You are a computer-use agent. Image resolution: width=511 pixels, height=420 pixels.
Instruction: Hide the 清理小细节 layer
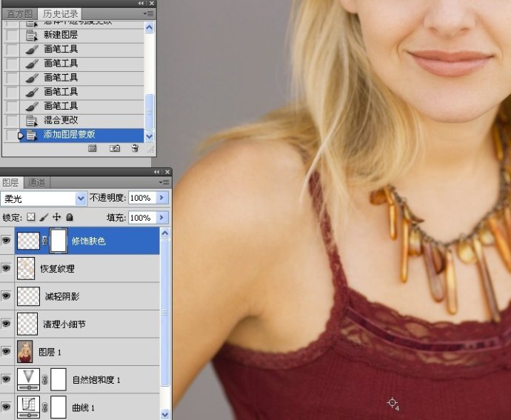coord(6,324)
